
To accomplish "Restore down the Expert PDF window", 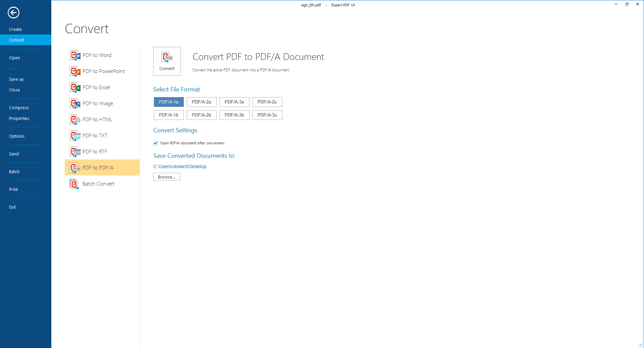I will click(627, 4).
